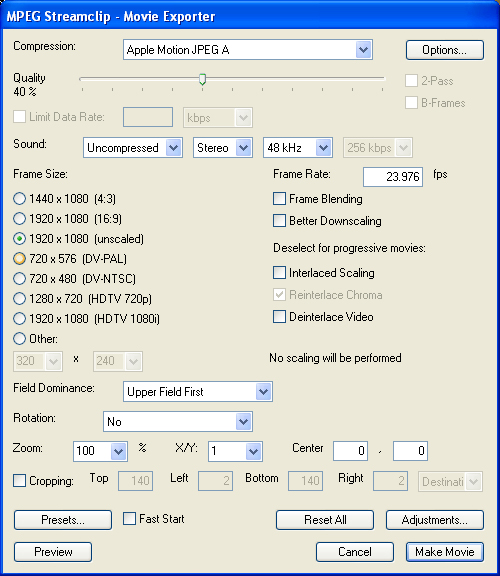
Task: Expand the Rotation dropdown
Action: coord(178,422)
